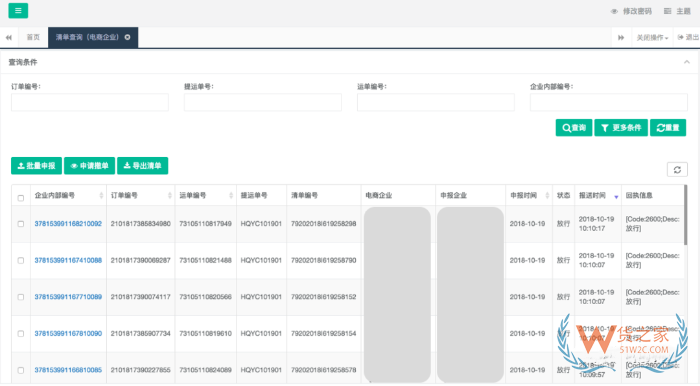Open 修改密码 change password link

631,11
